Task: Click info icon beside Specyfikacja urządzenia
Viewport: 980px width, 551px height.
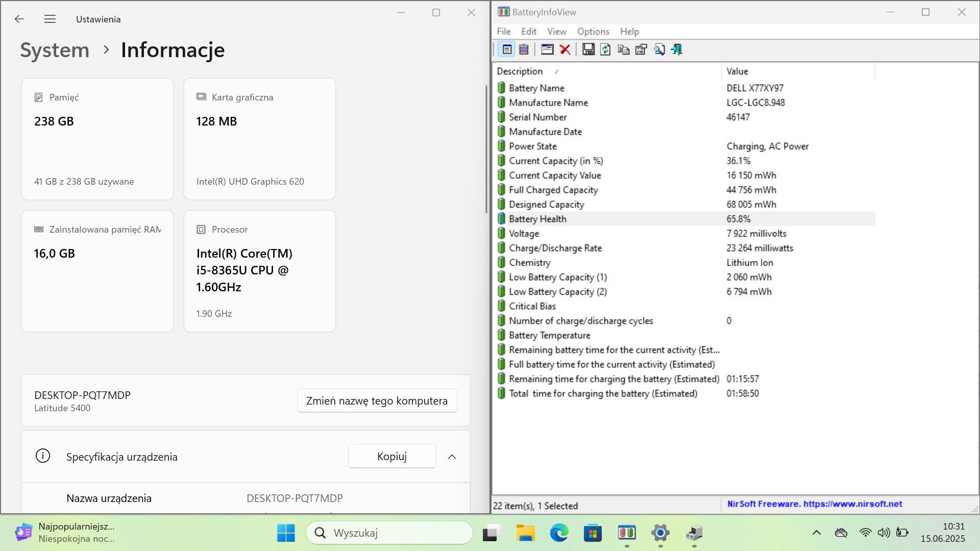Action: click(43, 456)
